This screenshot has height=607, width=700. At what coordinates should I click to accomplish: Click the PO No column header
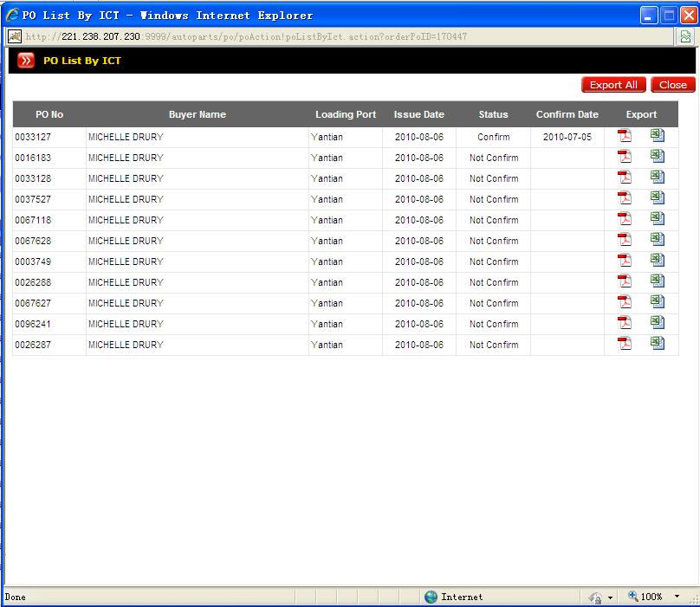tap(49, 114)
